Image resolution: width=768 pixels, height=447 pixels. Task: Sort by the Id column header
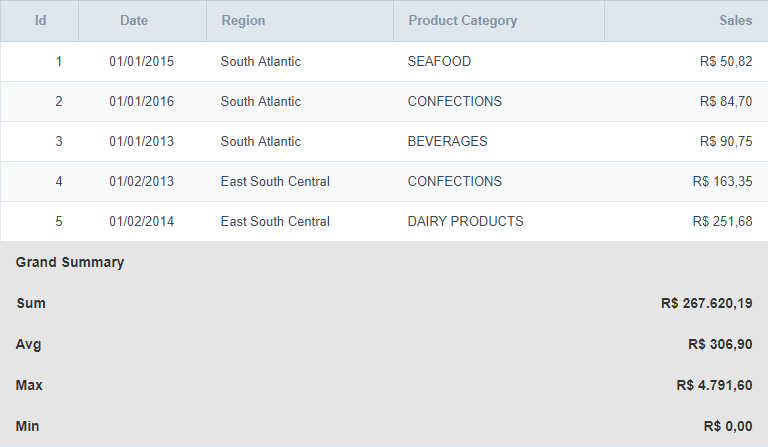pyautogui.click(x=40, y=21)
